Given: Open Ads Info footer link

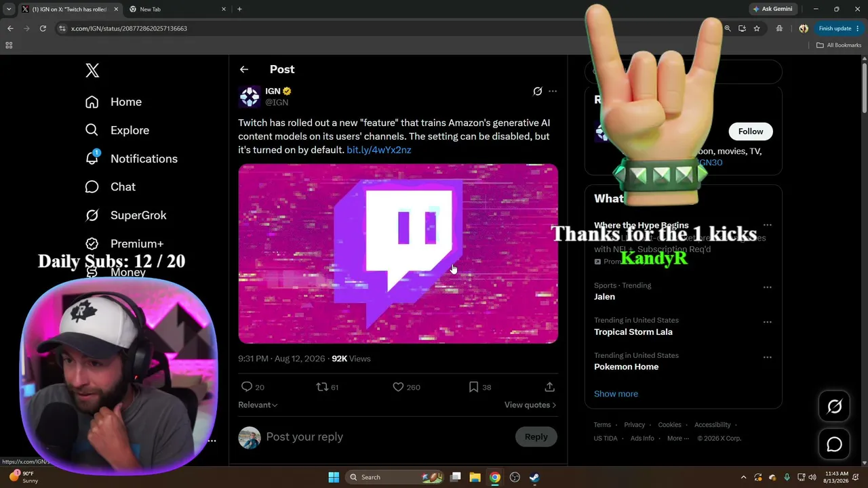Looking at the screenshot, I should click(x=642, y=439).
